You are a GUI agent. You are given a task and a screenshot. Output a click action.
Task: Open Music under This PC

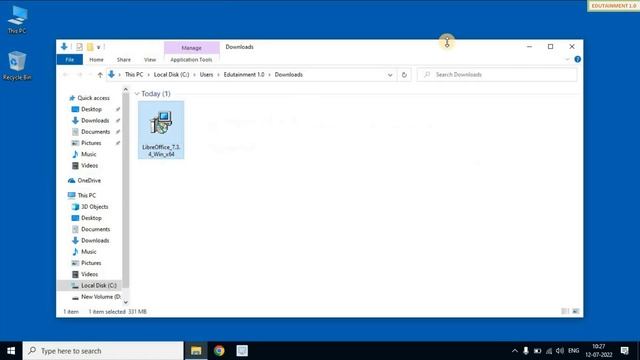89,252
